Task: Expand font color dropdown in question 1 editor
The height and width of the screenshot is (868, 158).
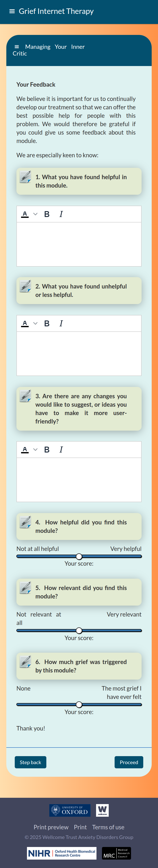Action: click(x=35, y=214)
